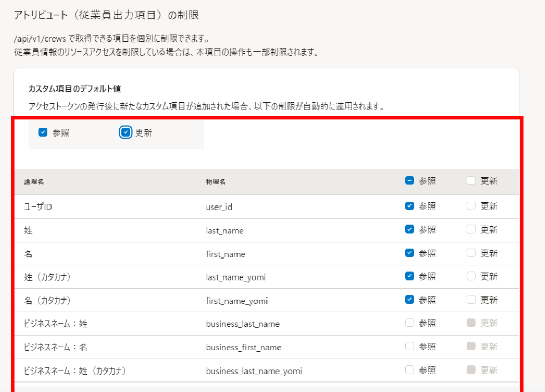
Task: Uncheck 参照 for the first_name row
Action: tap(409, 253)
